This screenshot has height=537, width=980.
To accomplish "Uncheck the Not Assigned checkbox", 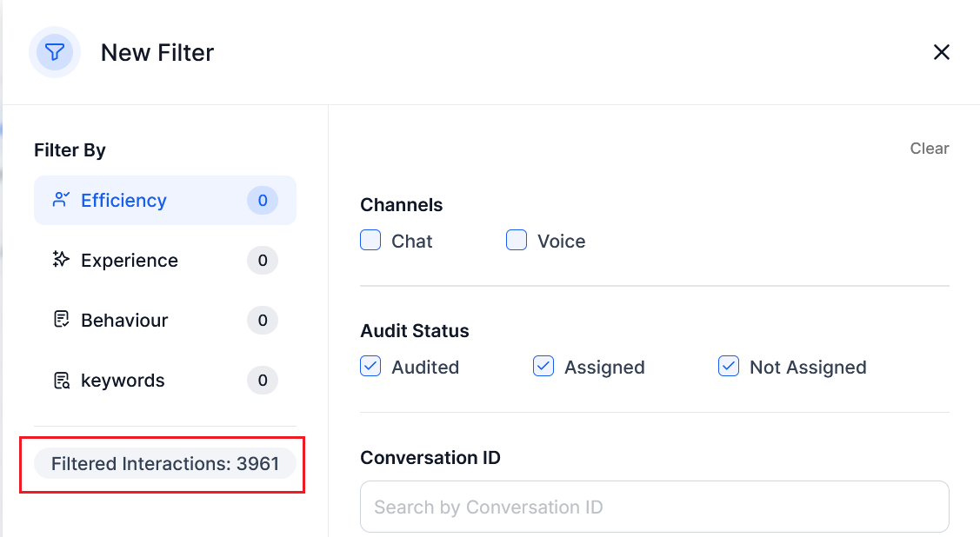I will (x=729, y=367).
